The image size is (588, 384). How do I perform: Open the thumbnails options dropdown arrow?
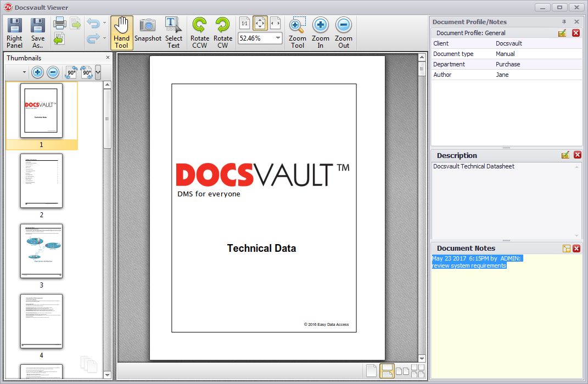coord(24,72)
